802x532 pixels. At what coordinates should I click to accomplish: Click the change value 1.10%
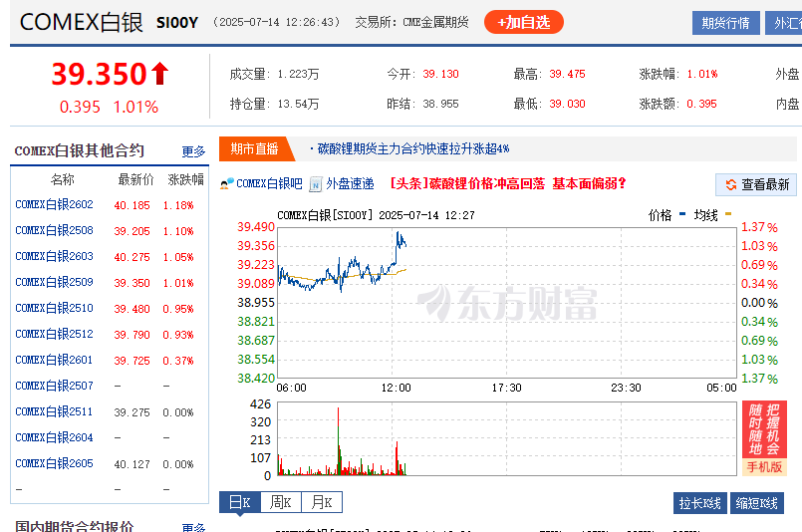[178, 231]
